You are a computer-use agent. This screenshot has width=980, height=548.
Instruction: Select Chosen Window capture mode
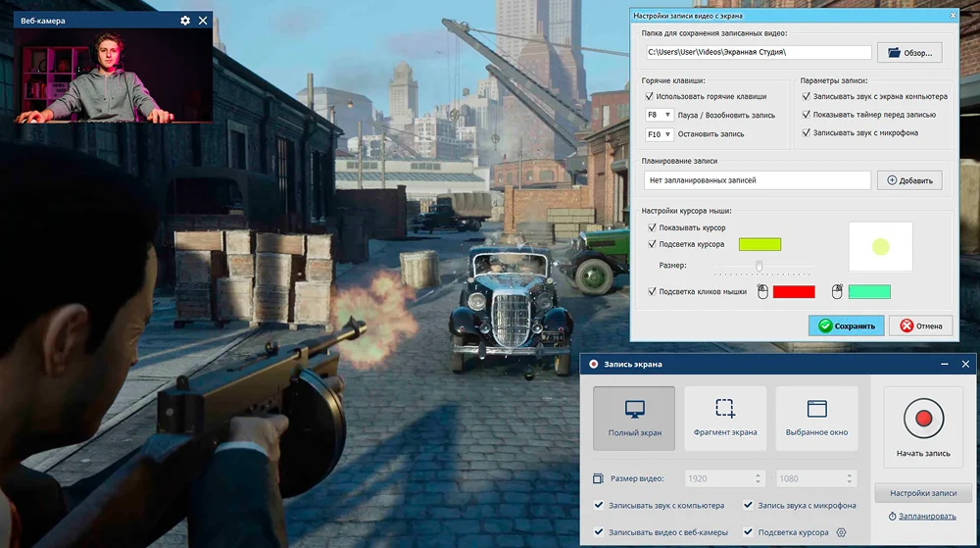click(x=816, y=417)
